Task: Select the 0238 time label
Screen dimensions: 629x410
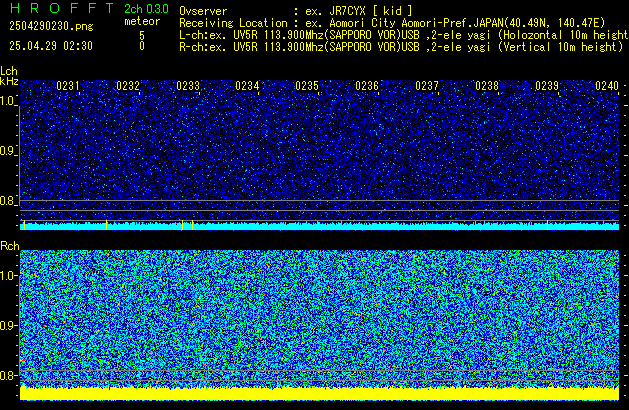Action: (x=487, y=86)
